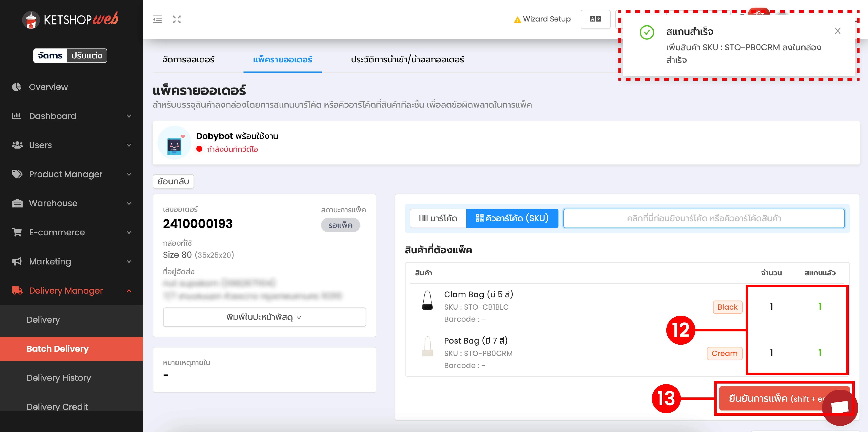Click กำลังบันทึกวีดีโอ recording status text

[x=232, y=149]
